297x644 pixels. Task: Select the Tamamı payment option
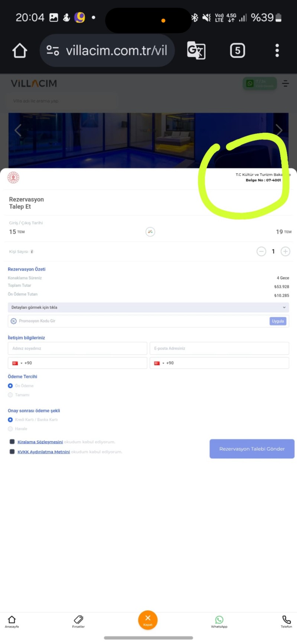10,395
